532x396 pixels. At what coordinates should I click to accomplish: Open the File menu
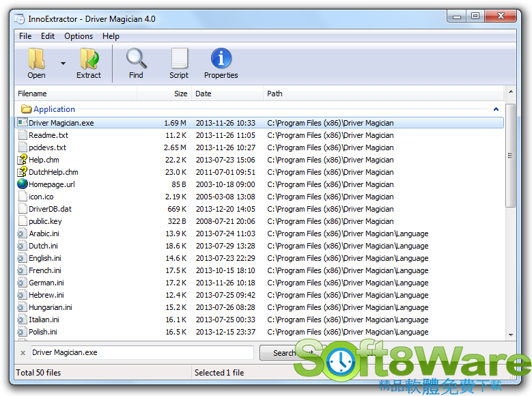click(x=25, y=36)
